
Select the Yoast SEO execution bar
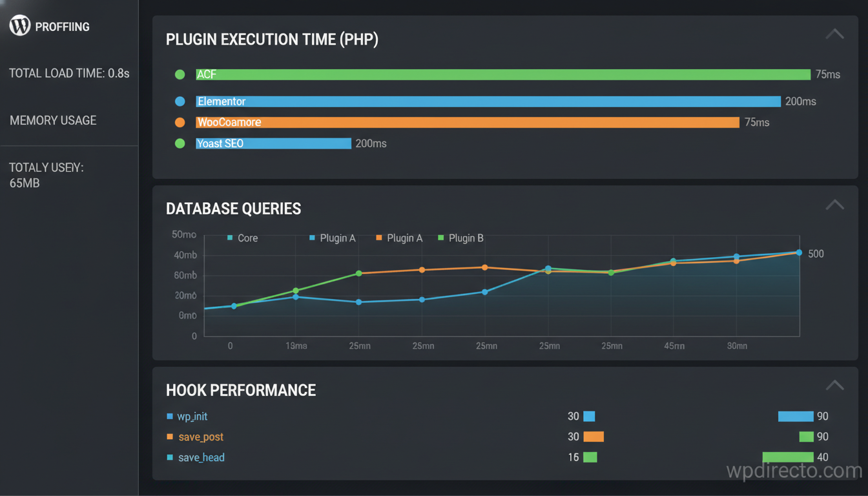click(273, 143)
